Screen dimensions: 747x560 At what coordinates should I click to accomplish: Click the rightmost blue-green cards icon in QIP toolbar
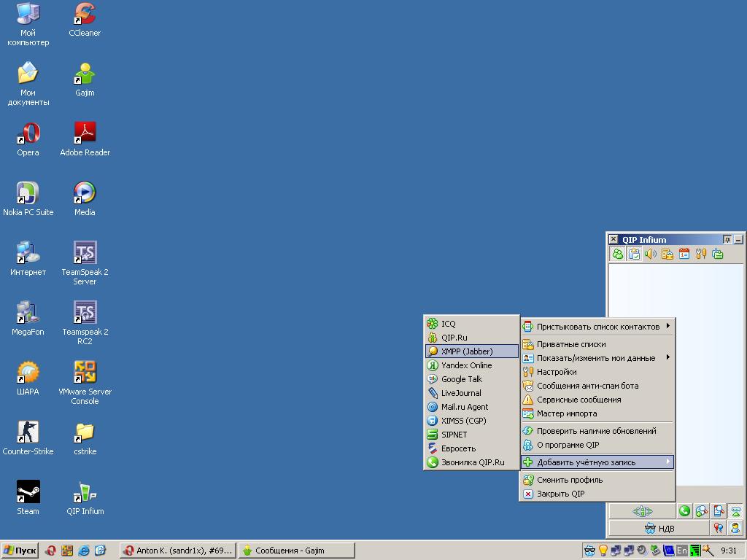coord(717,254)
